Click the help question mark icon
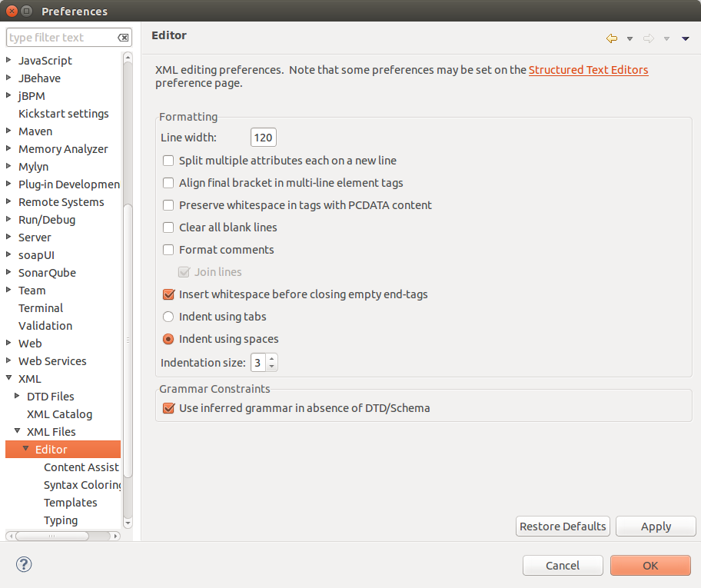The height and width of the screenshot is (588, 701). coord(24,565)
